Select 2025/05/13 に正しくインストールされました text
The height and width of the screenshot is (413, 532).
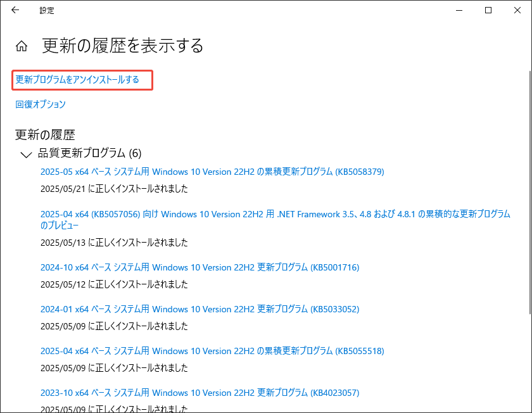[x=114, y=243]
